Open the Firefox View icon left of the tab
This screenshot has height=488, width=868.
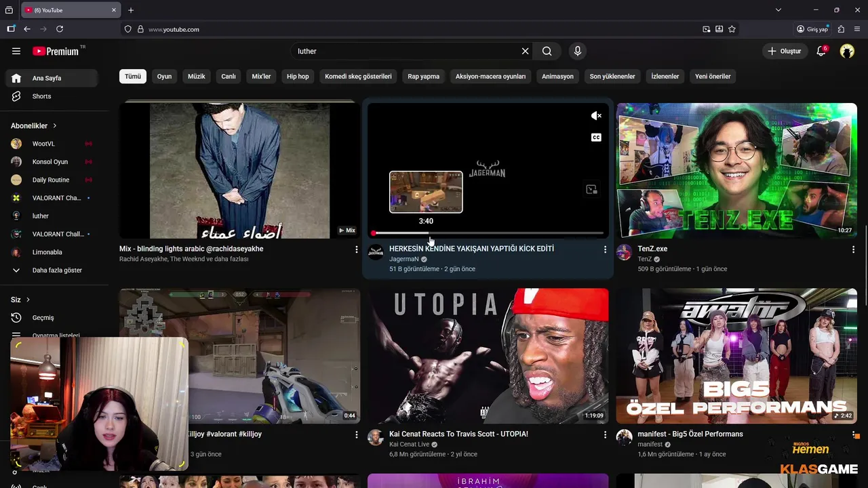9,10
